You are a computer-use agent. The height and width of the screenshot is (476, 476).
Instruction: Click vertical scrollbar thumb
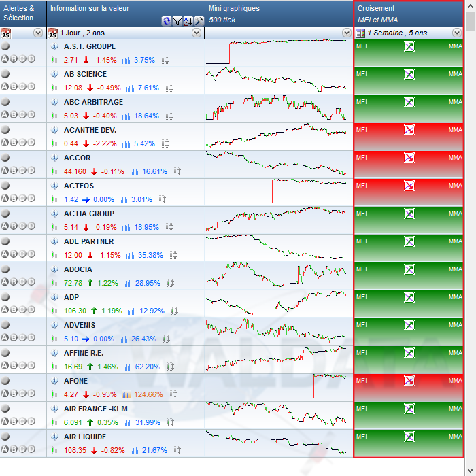click(471, 21)
